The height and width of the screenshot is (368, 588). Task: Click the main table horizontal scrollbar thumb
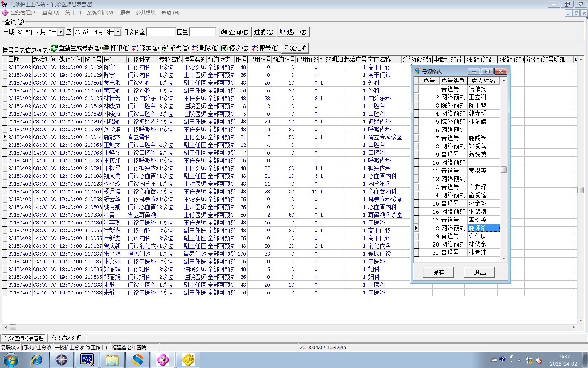(13, 327)
